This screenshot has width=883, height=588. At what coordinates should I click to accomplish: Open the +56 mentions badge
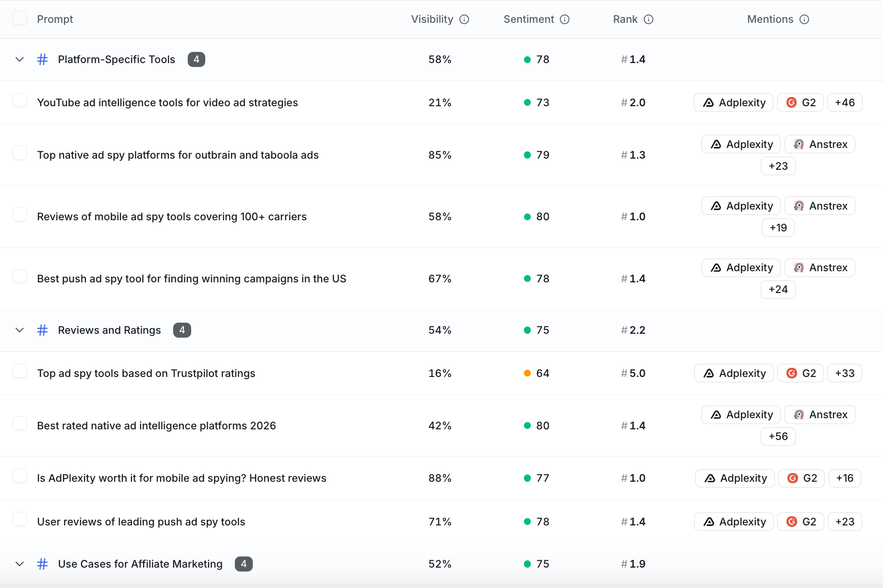coord(778,437)
